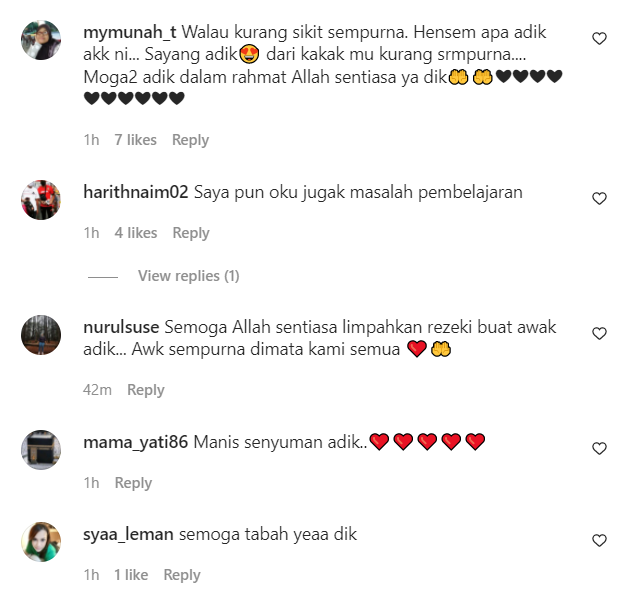The width and height of the screenshot is (623, 599).
Task: Reply to syaa_leman's comment
Action: [x=182, y=575]
